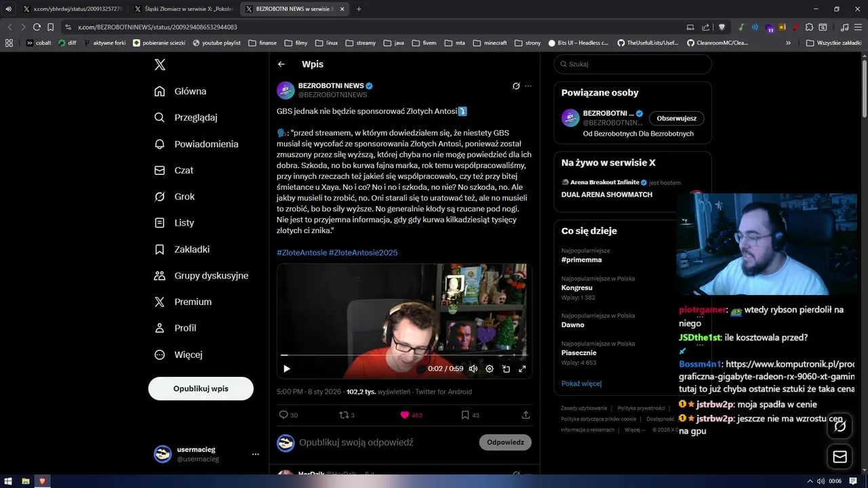Toggle the Obserwujesz following button
Image resolution: width=868 pixels, height=488 pixels.
tap(677, 118)
